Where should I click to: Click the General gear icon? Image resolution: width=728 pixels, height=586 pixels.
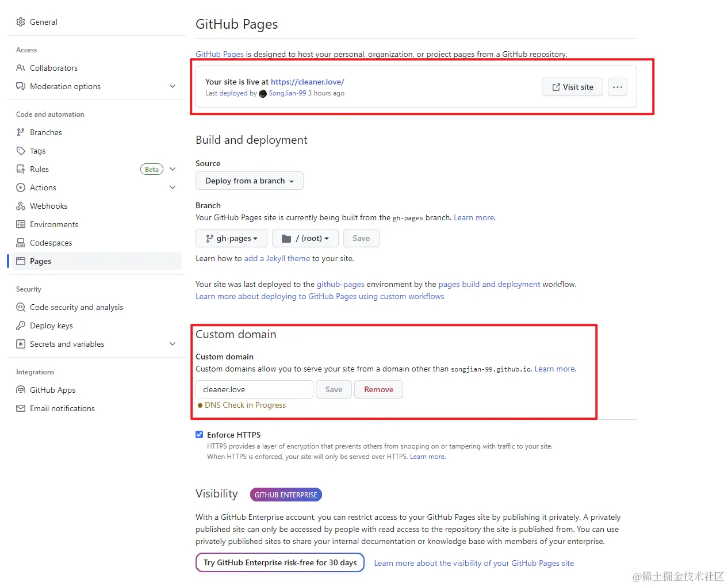click(x=21, y=22)
